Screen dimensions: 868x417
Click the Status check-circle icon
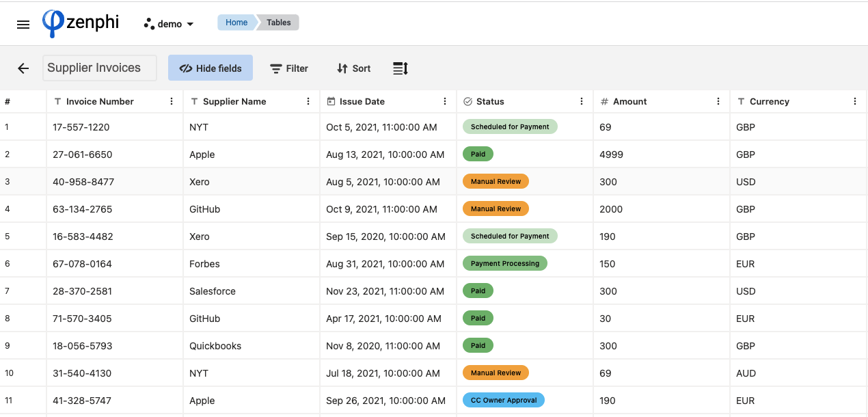tap(467, 101)
